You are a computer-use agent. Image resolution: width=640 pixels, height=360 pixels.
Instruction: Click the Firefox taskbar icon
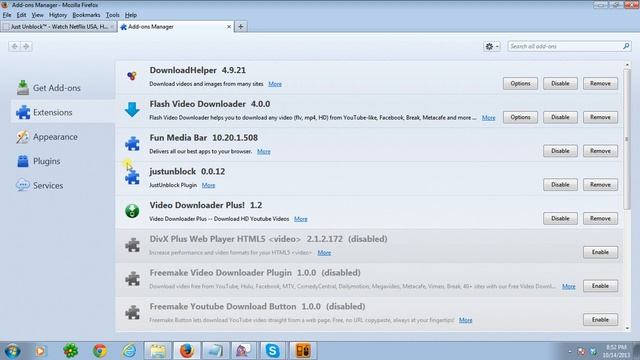(x=187, y=351)
